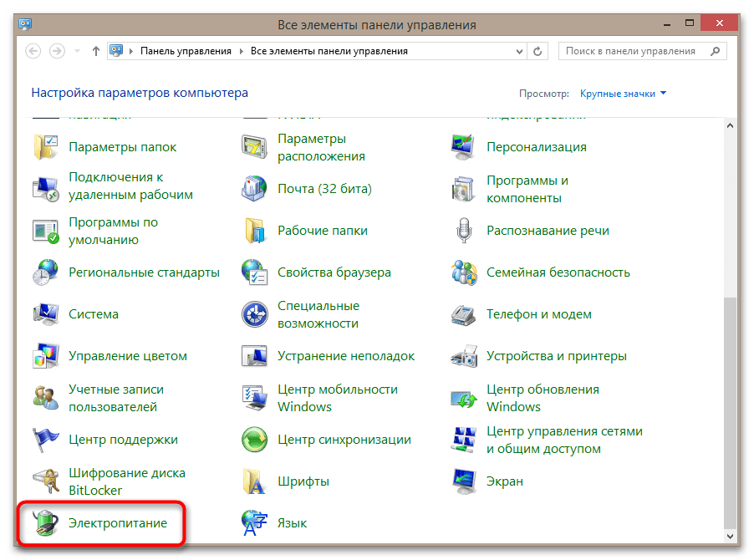The height and width of the screenshot is (560, 754).
Task: Open the Центр обновления Windows icon
Action: (464, 398)
